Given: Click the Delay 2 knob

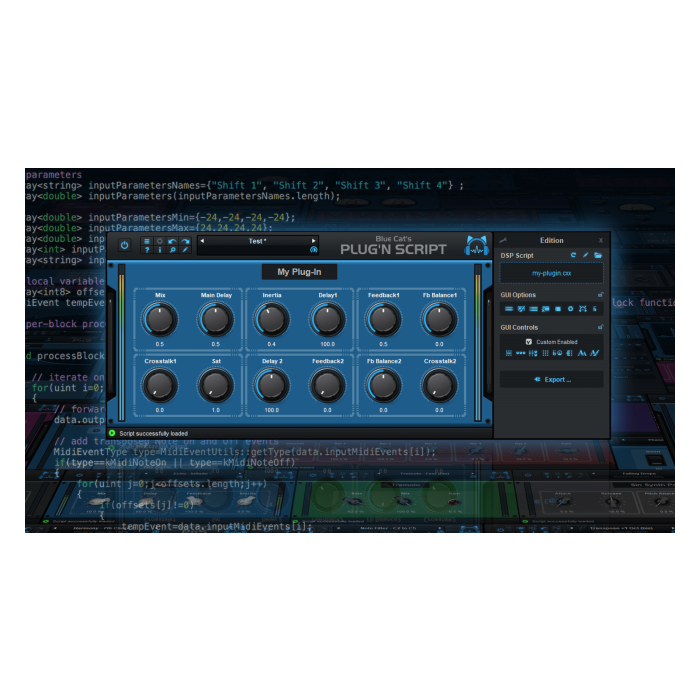Looking at the screenshot, I should pos(271,385).
